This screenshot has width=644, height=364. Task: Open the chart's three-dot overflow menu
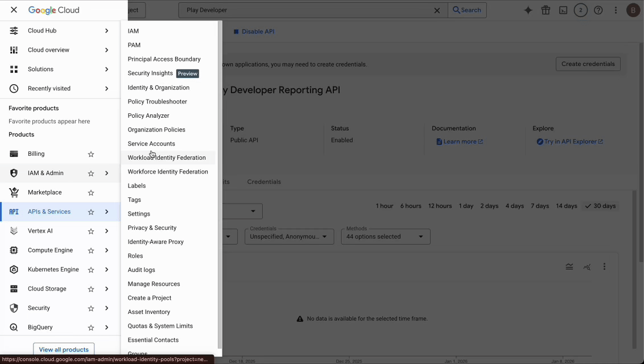tap(605, 266)
